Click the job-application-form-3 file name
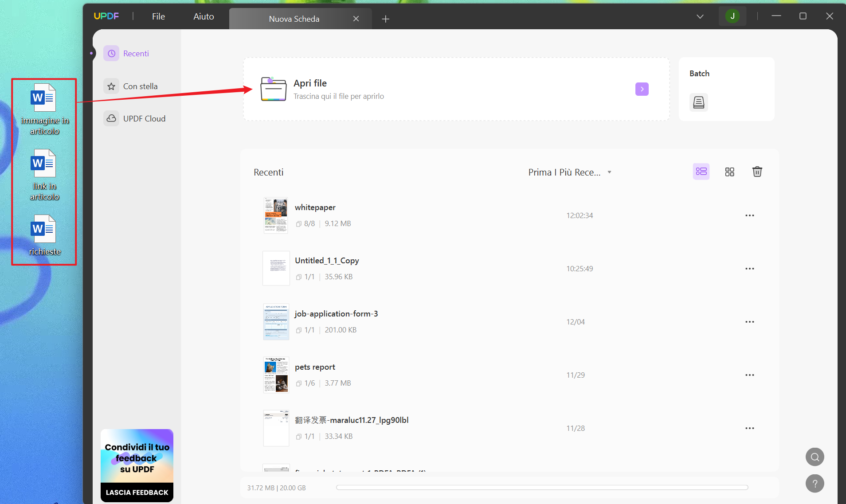 coord(336,314)
